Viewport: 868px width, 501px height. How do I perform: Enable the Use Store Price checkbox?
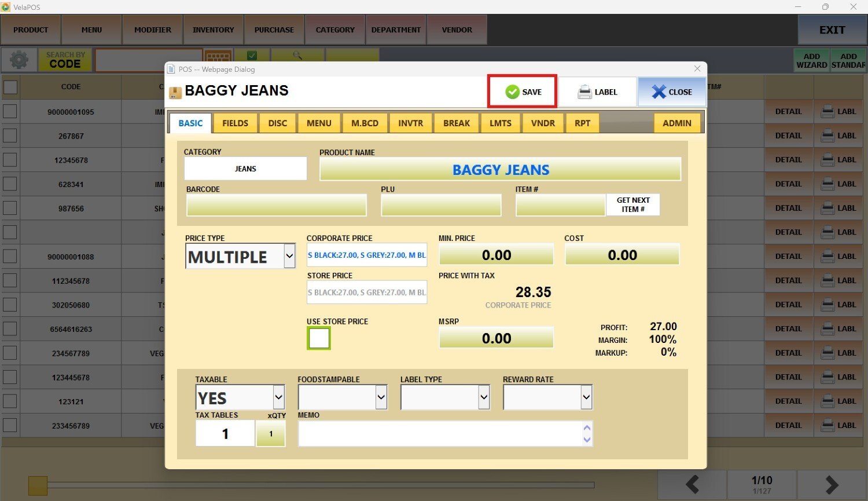[319, 338]
